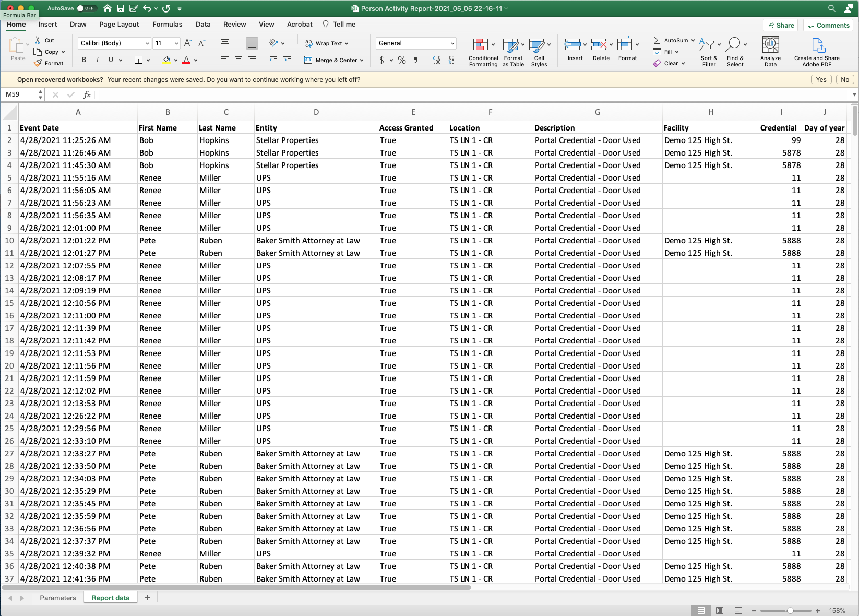Toggle bold formatting

click(83, 60)
